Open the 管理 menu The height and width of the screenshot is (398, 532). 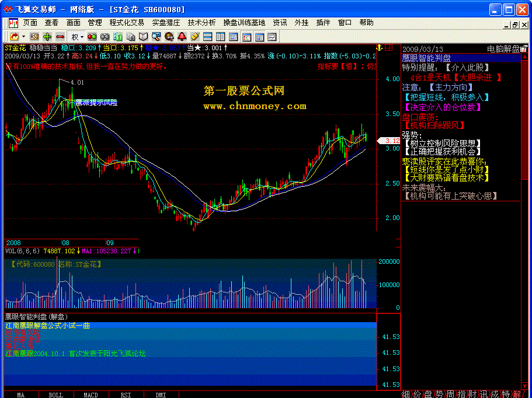95,23
